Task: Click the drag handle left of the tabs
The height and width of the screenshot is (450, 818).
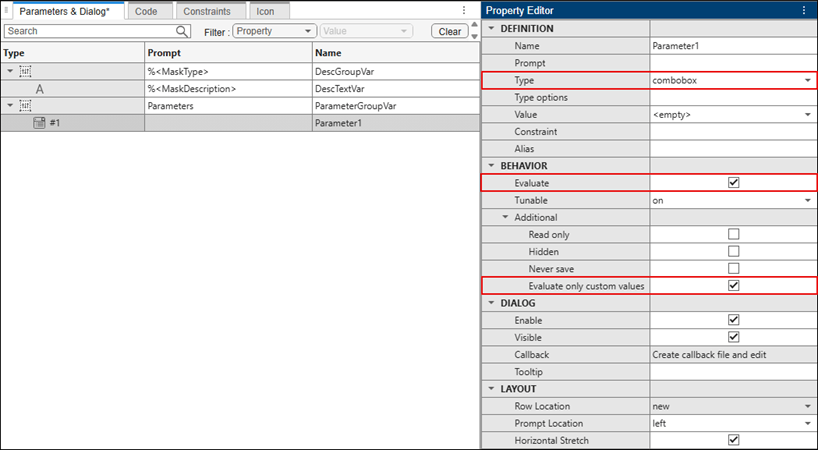Action: 6,10
